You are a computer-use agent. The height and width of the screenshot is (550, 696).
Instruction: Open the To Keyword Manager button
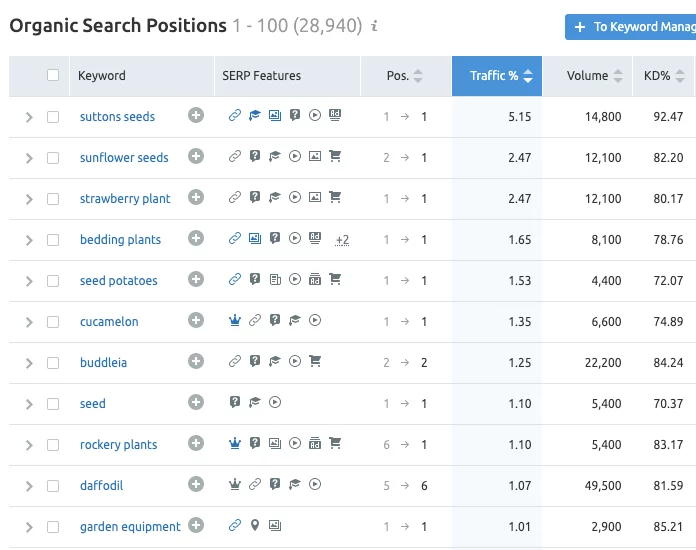[630, 27]
